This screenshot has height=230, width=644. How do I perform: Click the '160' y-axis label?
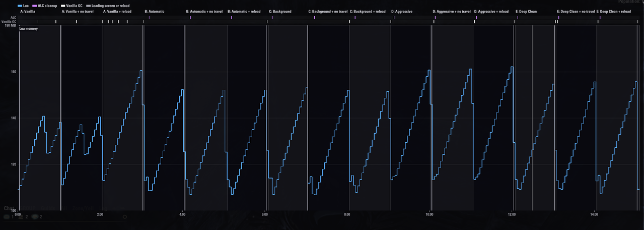[14, 72]
